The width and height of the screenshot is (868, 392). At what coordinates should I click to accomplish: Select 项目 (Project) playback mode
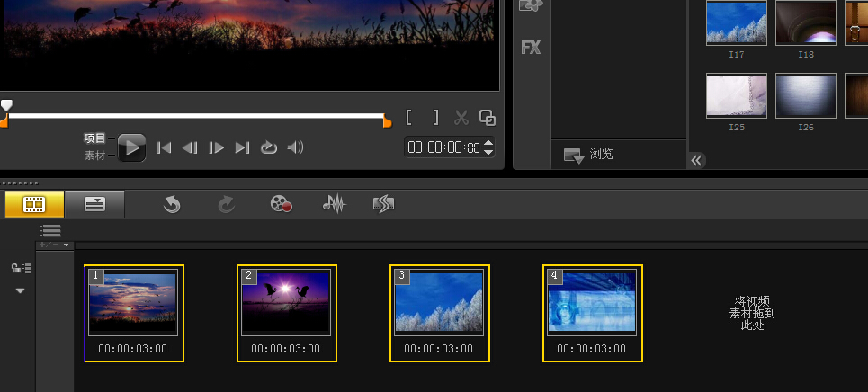click(94, 138)
